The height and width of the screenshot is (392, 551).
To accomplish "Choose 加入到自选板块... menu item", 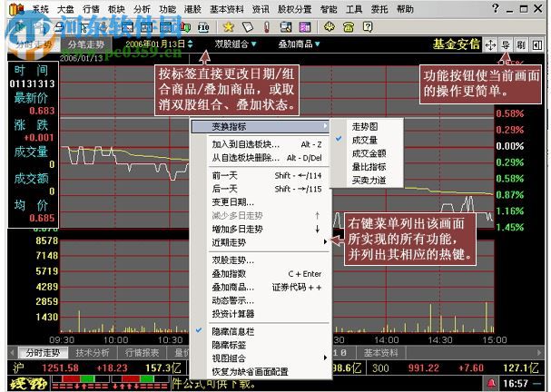I will coord(260,144).
